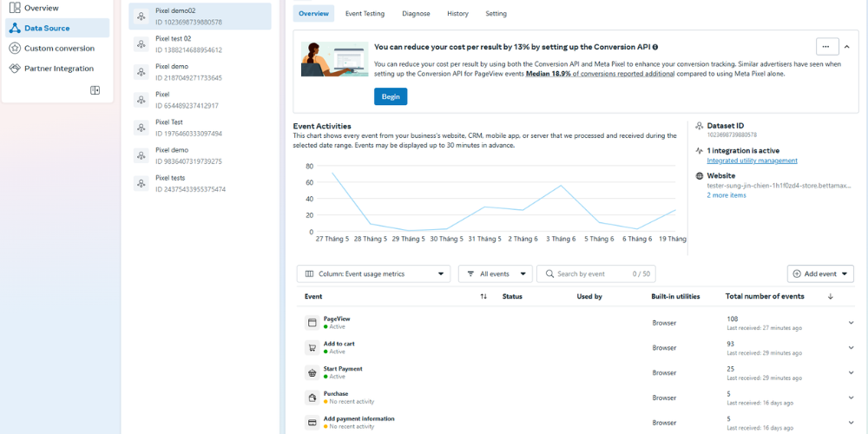Open the three-dot menu on Conversion API banner
This screenshot has height=434, width=868.
[826, 47]
